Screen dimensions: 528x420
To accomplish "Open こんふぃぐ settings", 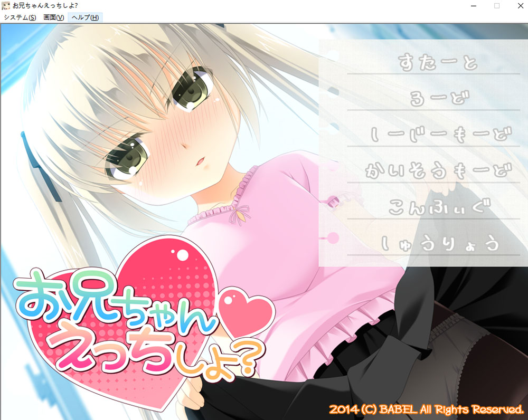I will pos(439,207).
